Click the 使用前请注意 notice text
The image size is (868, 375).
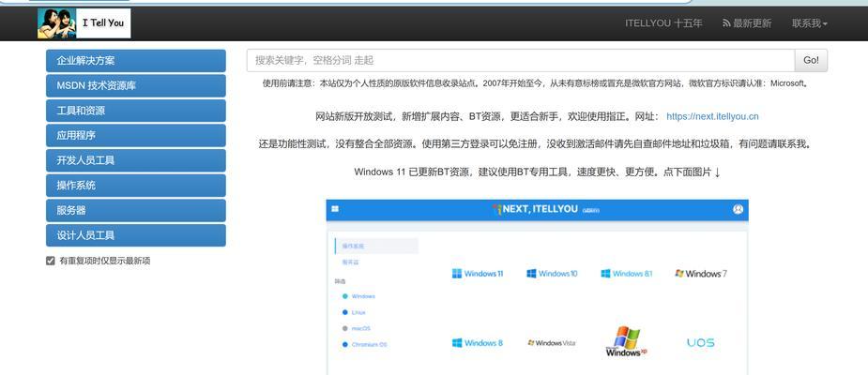coord(537,83)
